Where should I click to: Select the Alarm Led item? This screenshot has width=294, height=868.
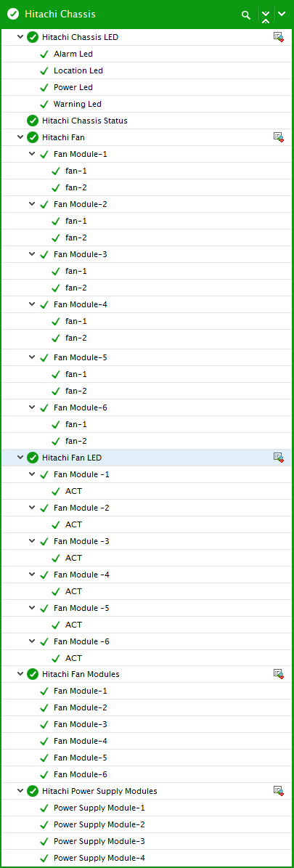73,54
